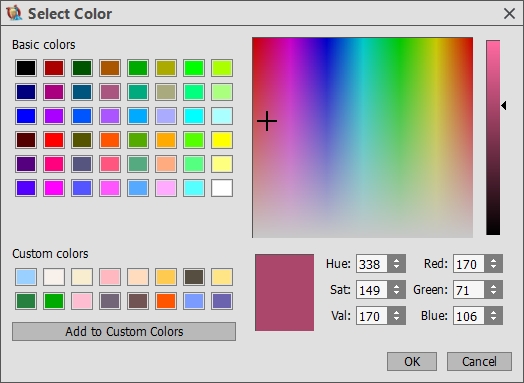Screen dimensions: 524x383
Task: Click the crosshair in the color field
Action: [x=267, y=121]
